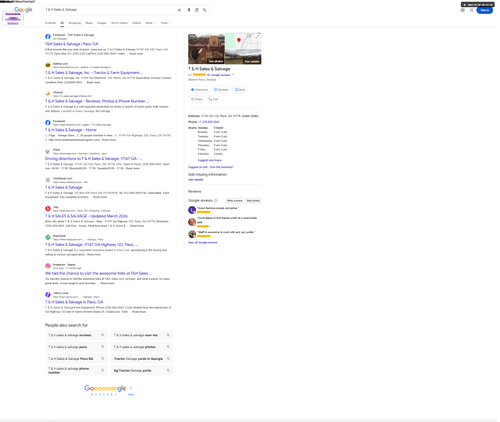Image resolution: width=500 pixels, height=422 pixels.
Task: Open the View all Google reviews link
Action: tap(203, 243)
